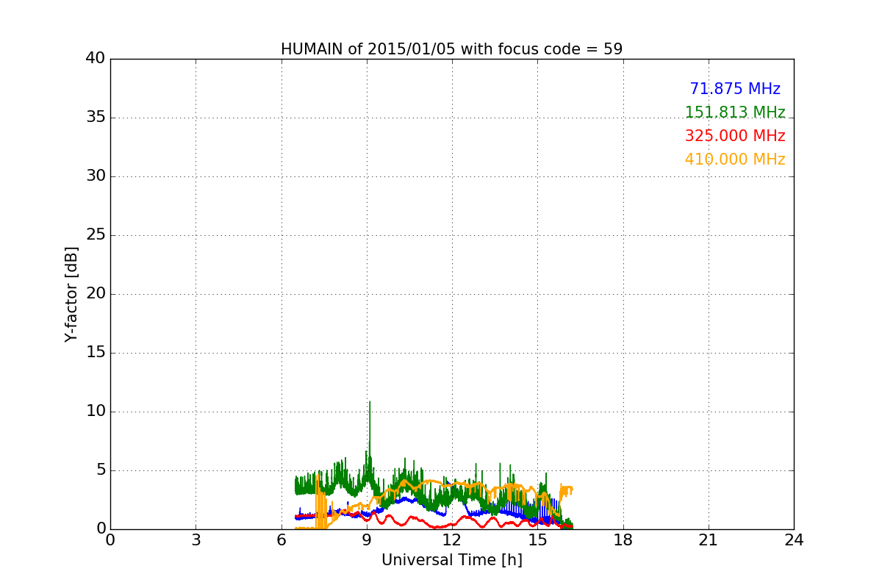Click the y-axis tick label 10
The width and height of the screenshot is (882, 588).
coord(95,412)
